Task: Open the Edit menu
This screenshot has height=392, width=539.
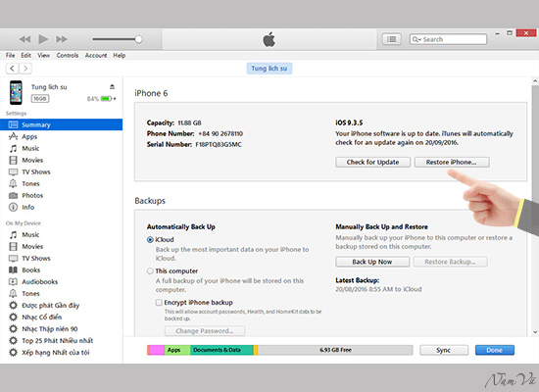Action: click(25, 55)
